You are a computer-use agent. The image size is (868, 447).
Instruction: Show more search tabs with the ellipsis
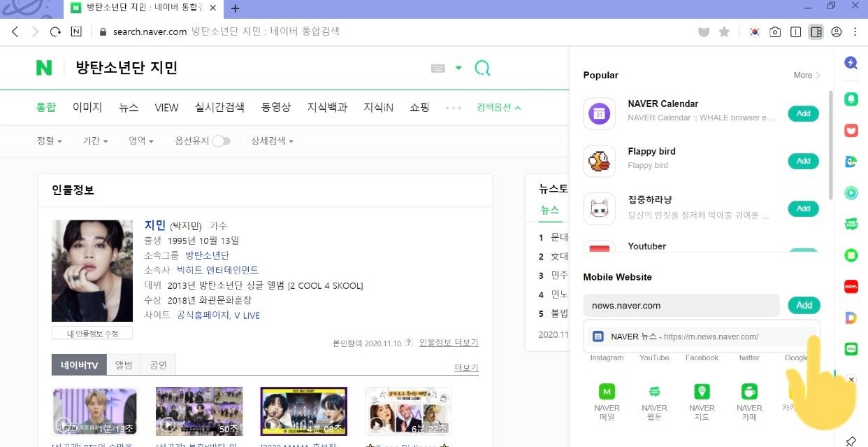click(x=454, y=108)
